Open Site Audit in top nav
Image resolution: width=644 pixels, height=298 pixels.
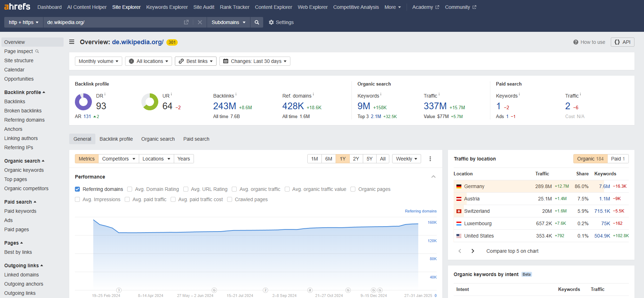tap(204, 7)
